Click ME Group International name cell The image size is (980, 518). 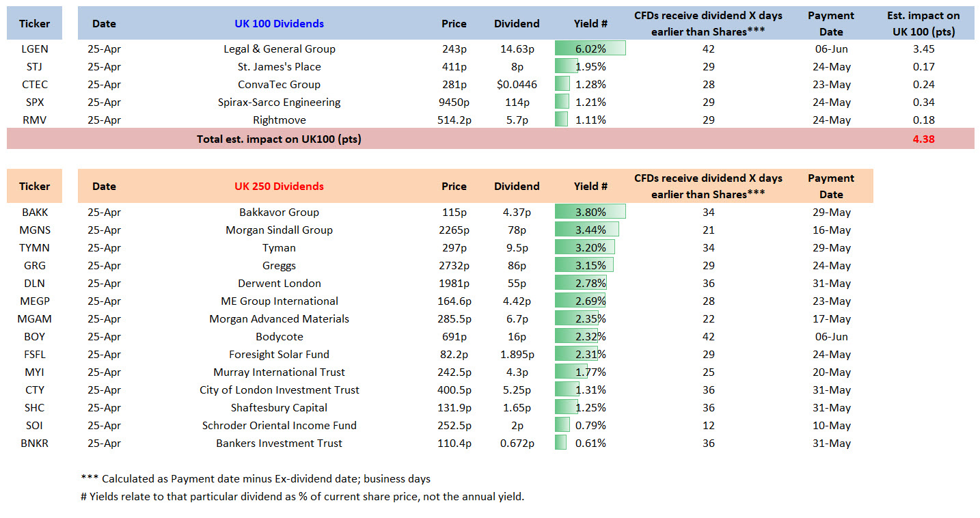click(x=279, y=301)
